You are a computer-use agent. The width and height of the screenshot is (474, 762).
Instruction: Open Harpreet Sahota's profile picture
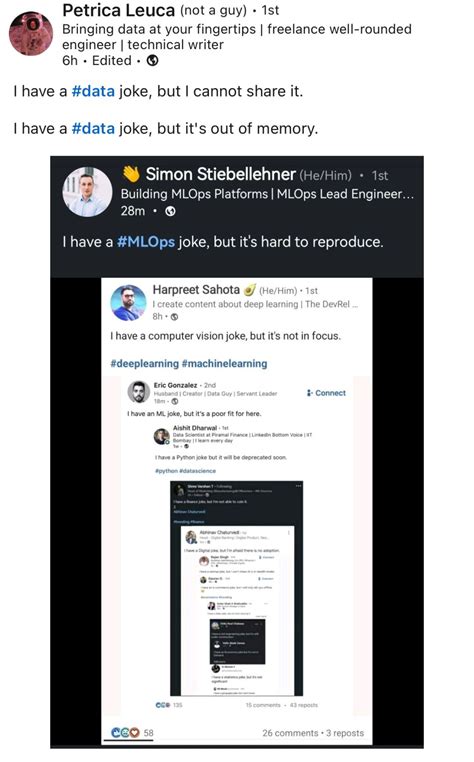[x=128, y=303]
